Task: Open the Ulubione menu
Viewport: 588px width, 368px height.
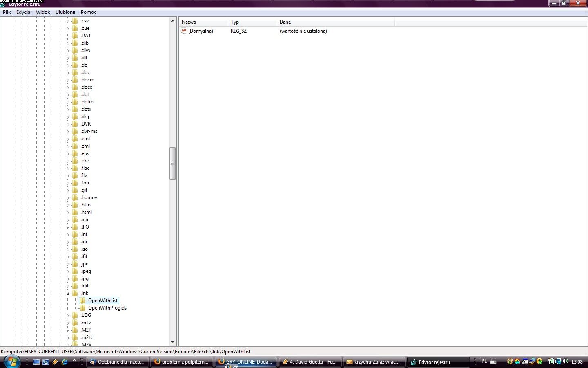Action: click(x=65, y=12)
